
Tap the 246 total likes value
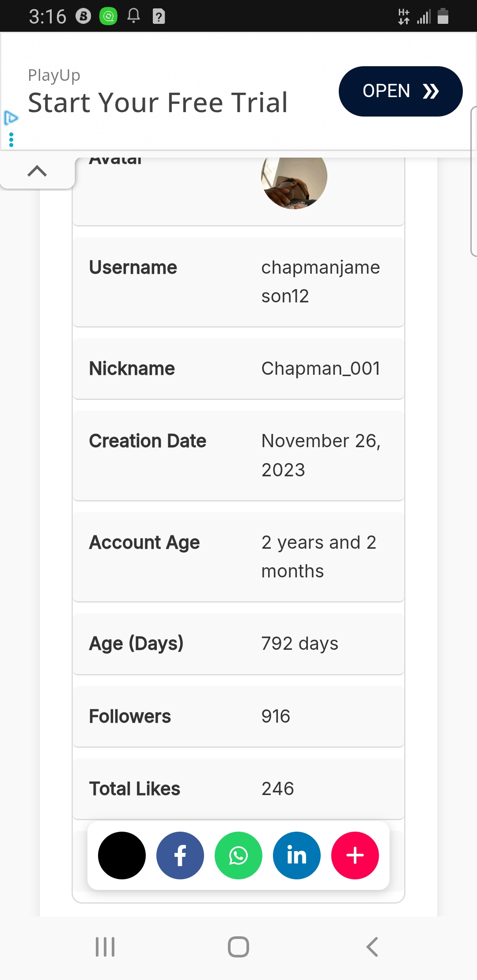(278, 789)
